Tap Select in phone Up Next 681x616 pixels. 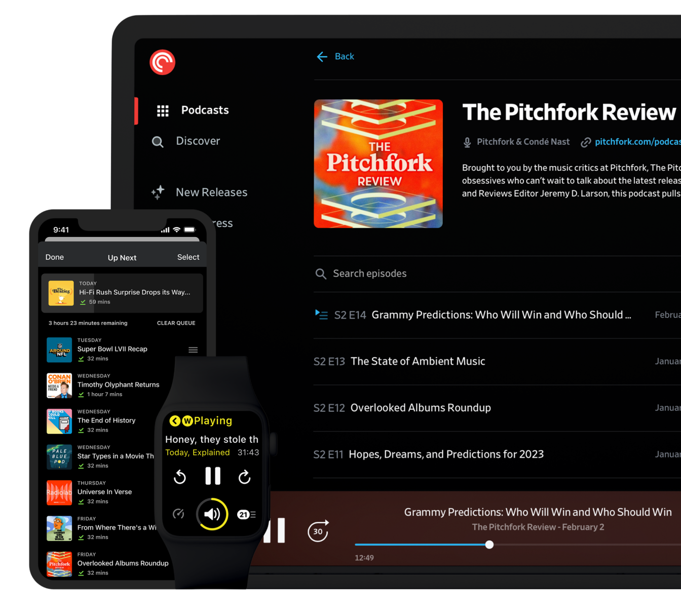point(188,257)
